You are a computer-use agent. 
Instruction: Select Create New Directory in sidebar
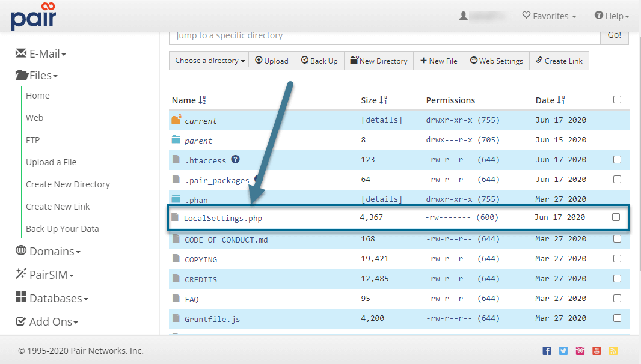coord(68,184)
